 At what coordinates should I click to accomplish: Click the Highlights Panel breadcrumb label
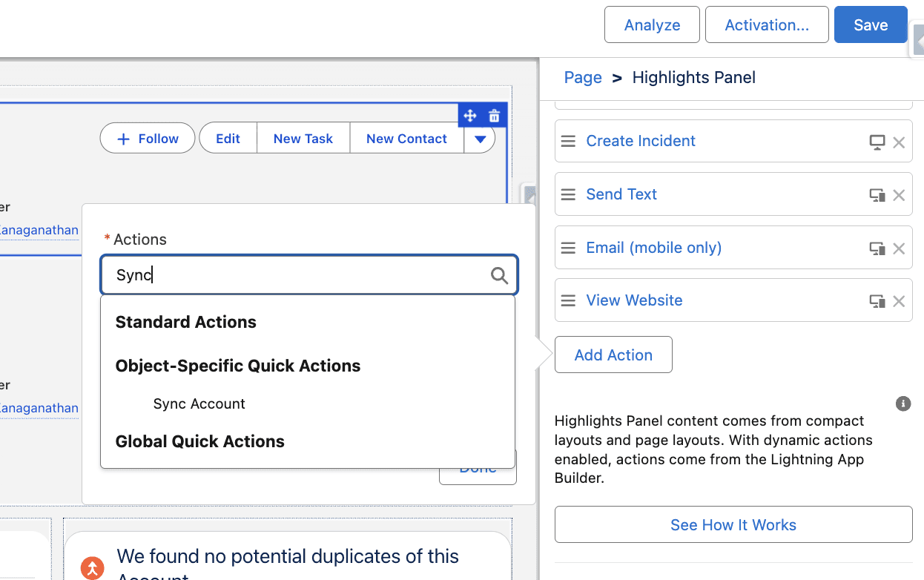[693, 77]
